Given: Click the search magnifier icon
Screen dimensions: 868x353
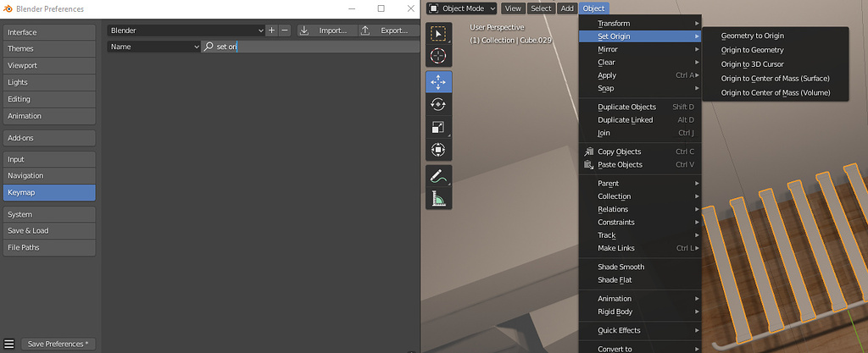Looking at the screenshot, I should pyautogui.click(x=209, y=47).
